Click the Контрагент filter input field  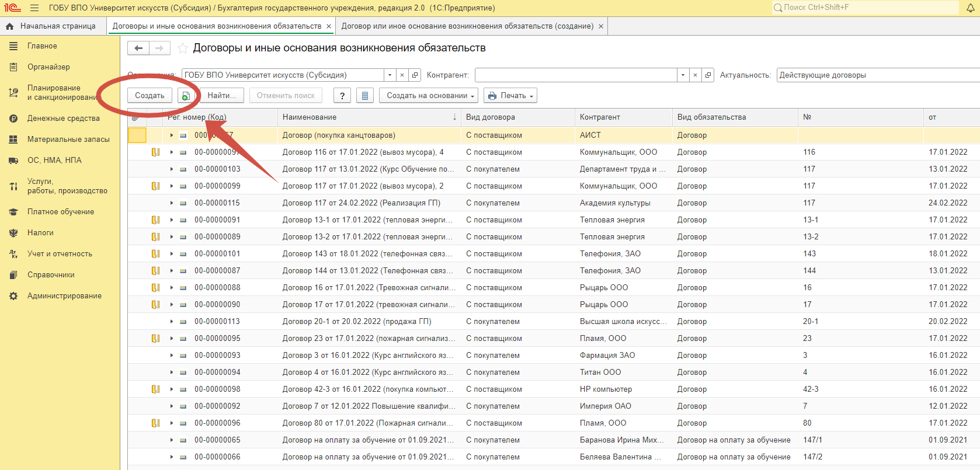pos(576,75)
